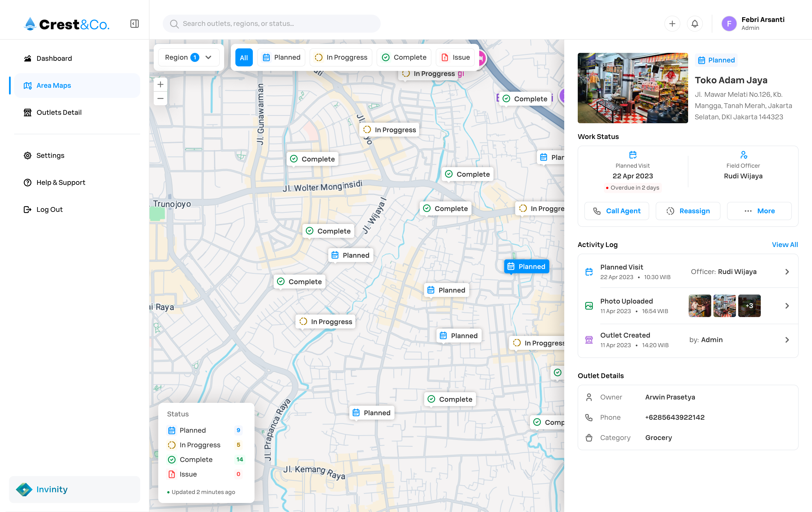Open the Toko Adam Jaya store photo

(x=633, y=88)
